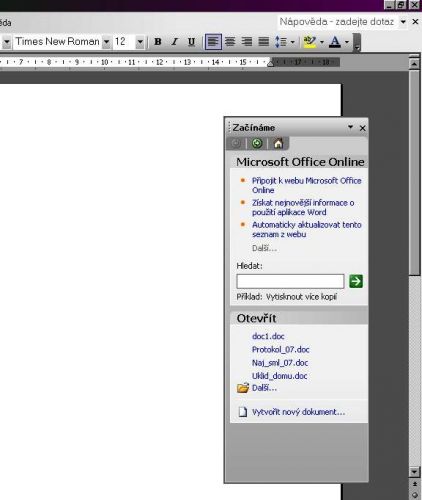
Task: Toggle Italic formatting
Action: (174, 42)
